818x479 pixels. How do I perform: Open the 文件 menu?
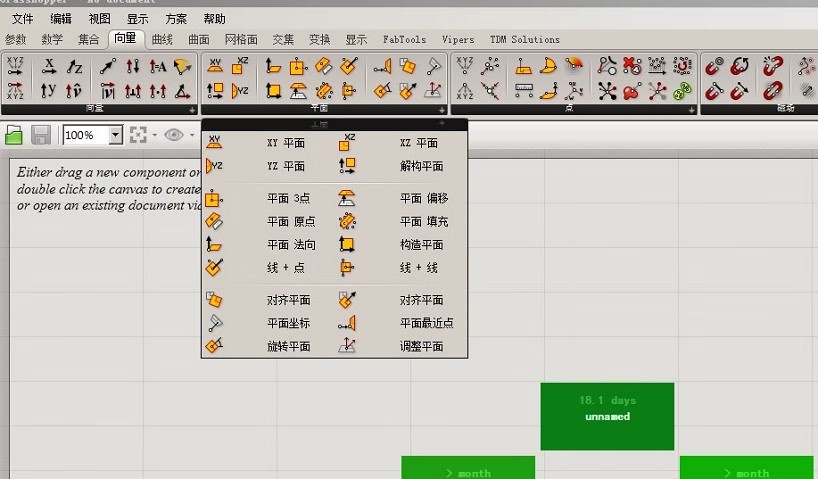pyautogui.click(x=22, y=19)
